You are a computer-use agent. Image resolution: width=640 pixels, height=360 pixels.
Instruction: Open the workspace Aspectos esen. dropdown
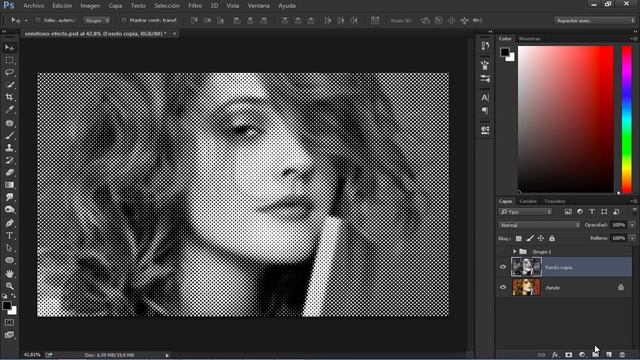click(595, 20)
